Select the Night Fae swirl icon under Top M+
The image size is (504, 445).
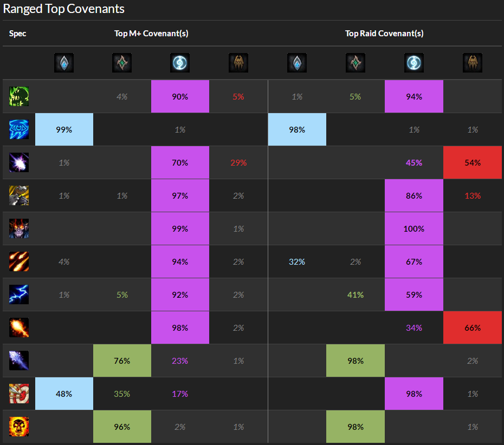pyautogui.click(x=180, y=63)
